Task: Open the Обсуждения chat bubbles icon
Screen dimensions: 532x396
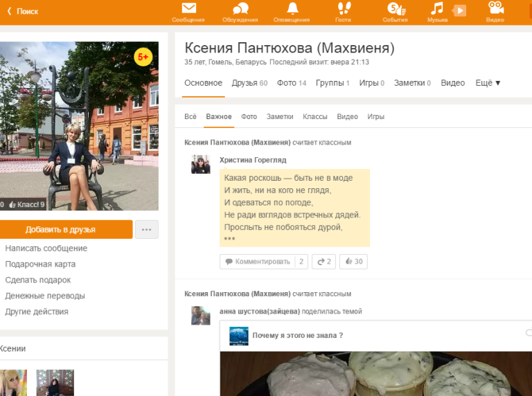Action: tap(240, 8)
